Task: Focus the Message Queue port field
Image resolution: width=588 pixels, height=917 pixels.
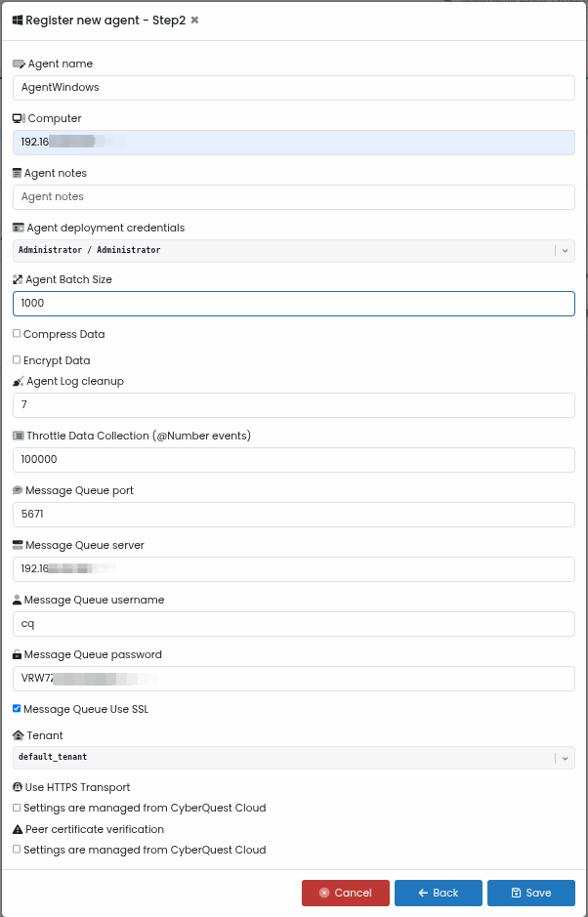Action: tap(294, 515)
